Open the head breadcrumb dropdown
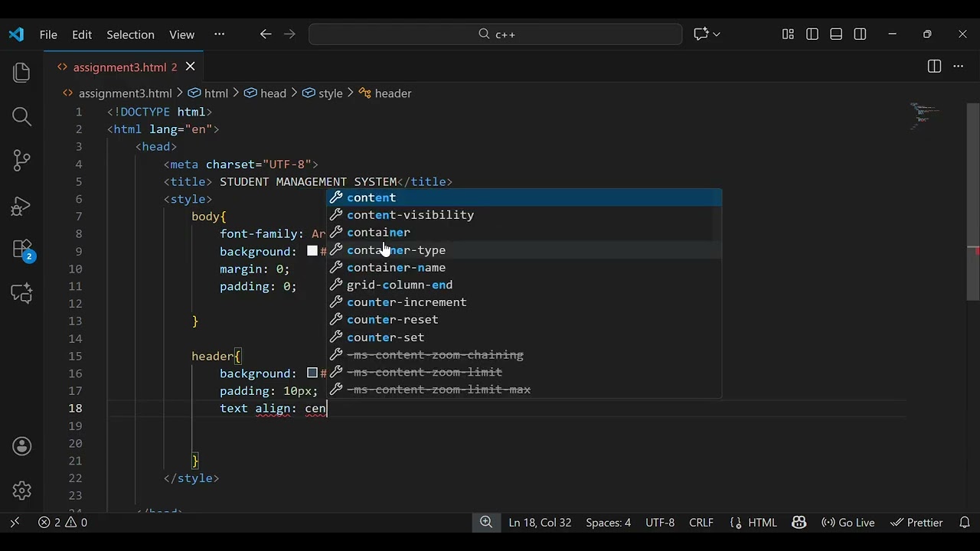 pyautogui.click(x=265, y=93)
